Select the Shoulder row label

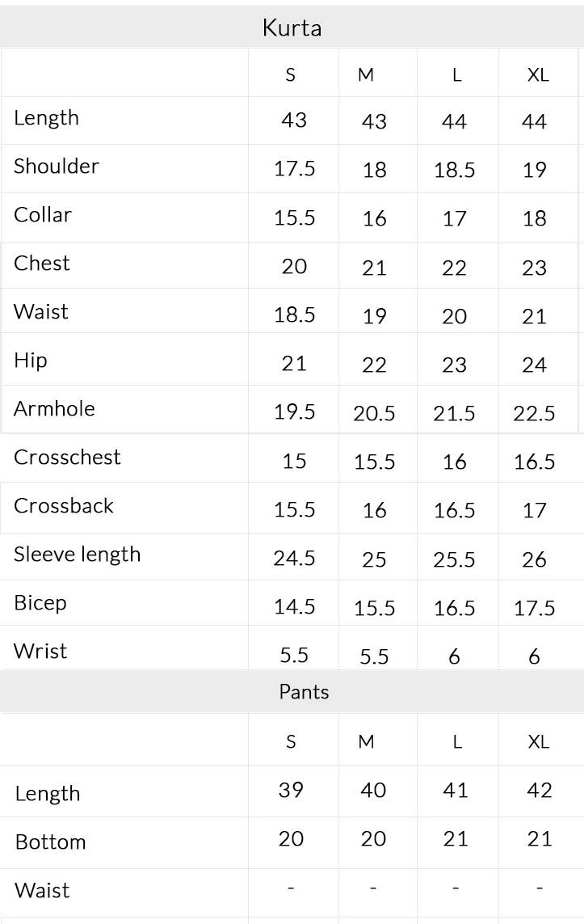point(57,167)
